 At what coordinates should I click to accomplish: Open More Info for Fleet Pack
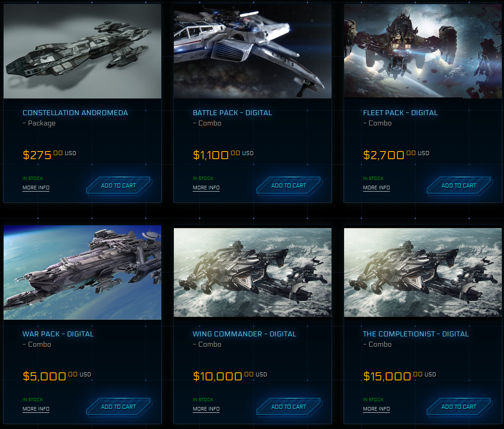coord(376,188)
